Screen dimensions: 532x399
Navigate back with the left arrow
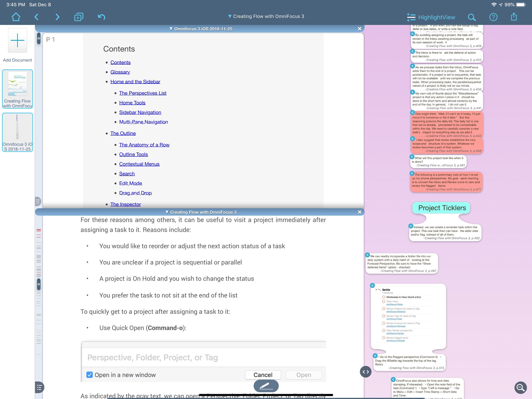pyautogui.click(x=37, y=17)
